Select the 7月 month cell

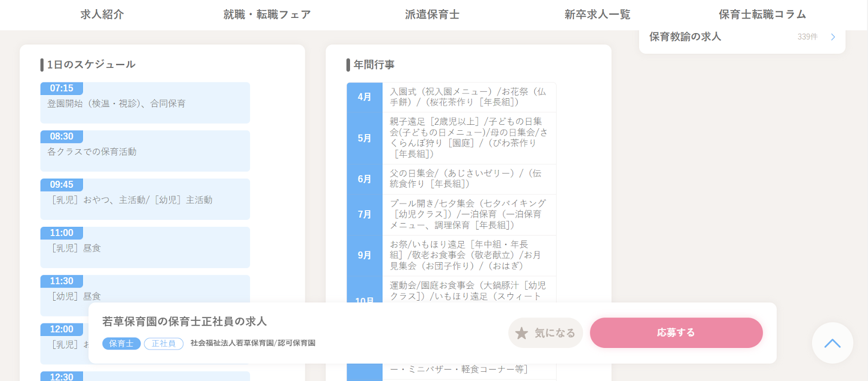point(365,214)
